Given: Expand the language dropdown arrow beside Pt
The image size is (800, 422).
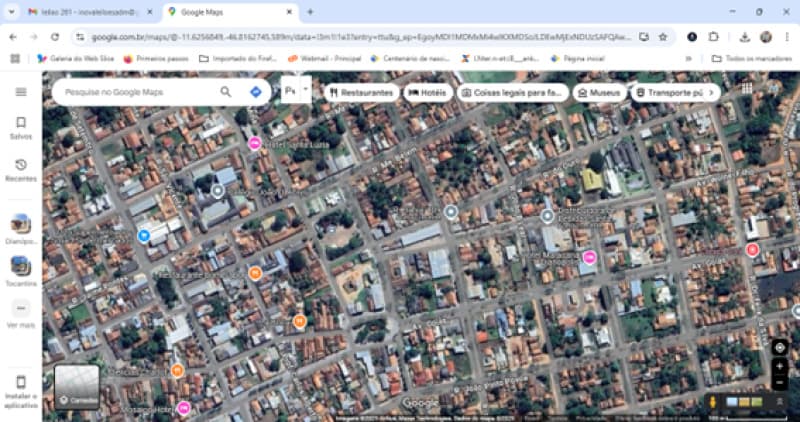Looking at the screenshot, I should pos(306,88).
